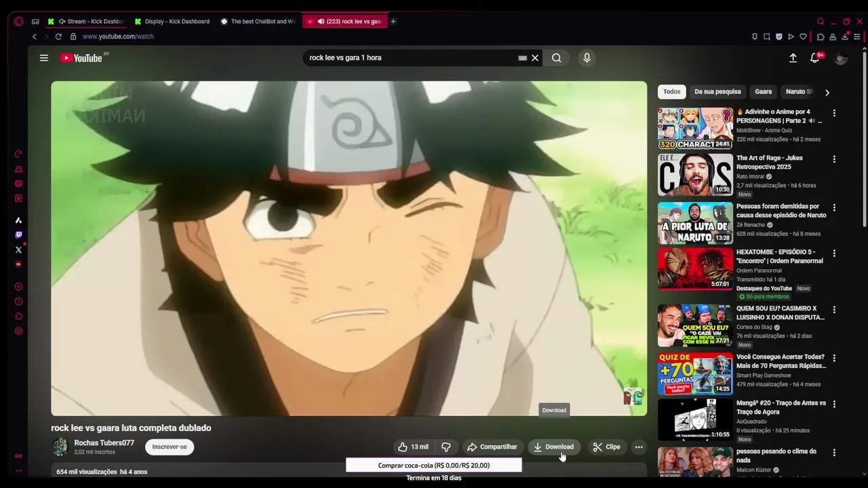Click the Inscrever-se subscribe button
This screenshot has width=868, height=488.
pyautogui.click(x=170, y=447)
